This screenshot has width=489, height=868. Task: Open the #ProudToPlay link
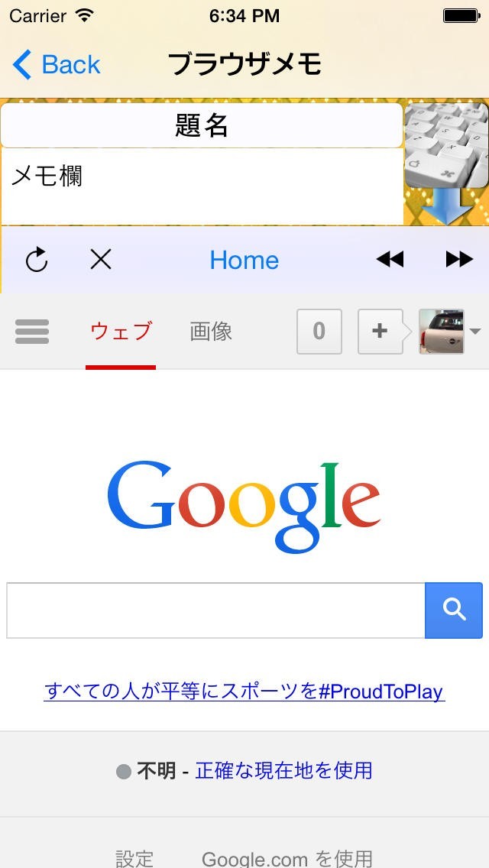tap(244, 691)
